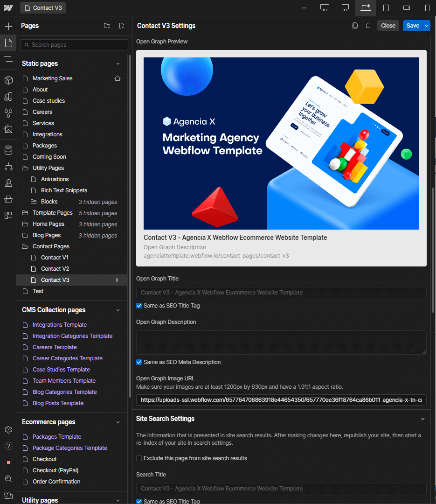The width and height of the screenshot is (436, 504).
Task: Open the Components panel (cube icon)
Action: click(7, 79)
